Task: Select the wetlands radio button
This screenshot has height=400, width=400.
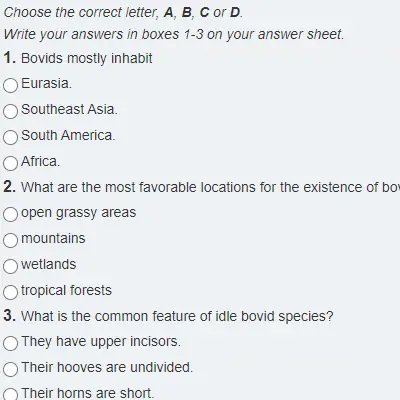Action: (10, 266)
